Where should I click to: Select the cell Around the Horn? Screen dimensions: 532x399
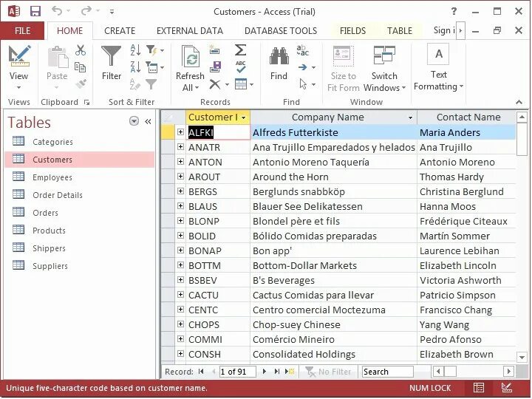point(333,177)
